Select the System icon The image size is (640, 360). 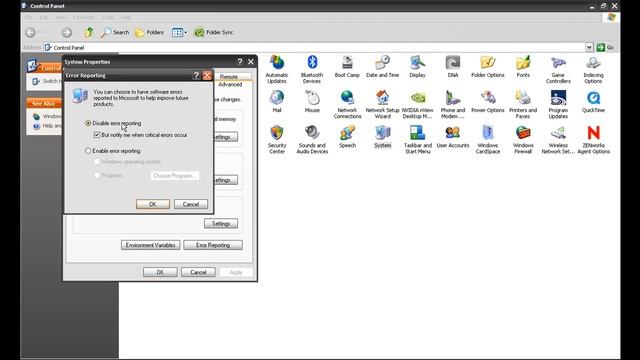382,137
